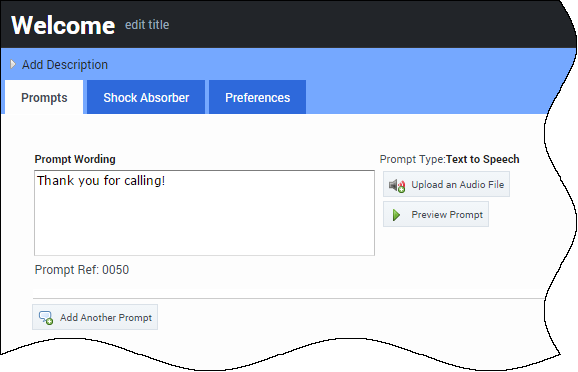Click the Preview Prompt button text
The image size is (578, 372).
click(447, 215)
